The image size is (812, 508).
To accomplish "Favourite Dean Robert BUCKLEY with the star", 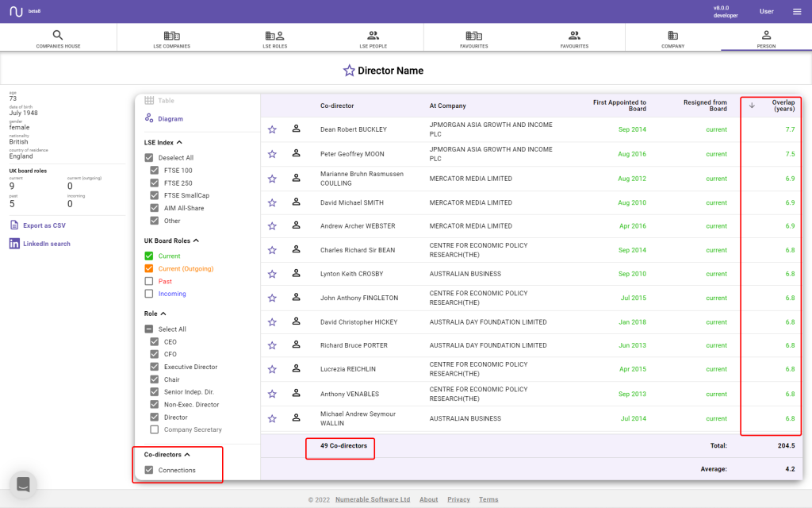I will tap(272, 129).
